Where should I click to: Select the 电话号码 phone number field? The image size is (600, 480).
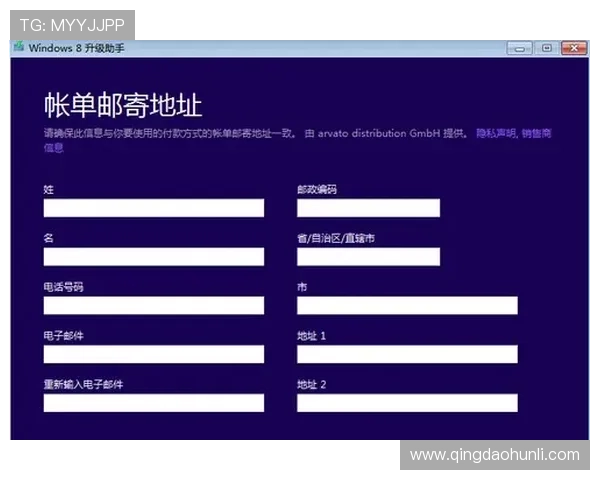tap(154, 305)
